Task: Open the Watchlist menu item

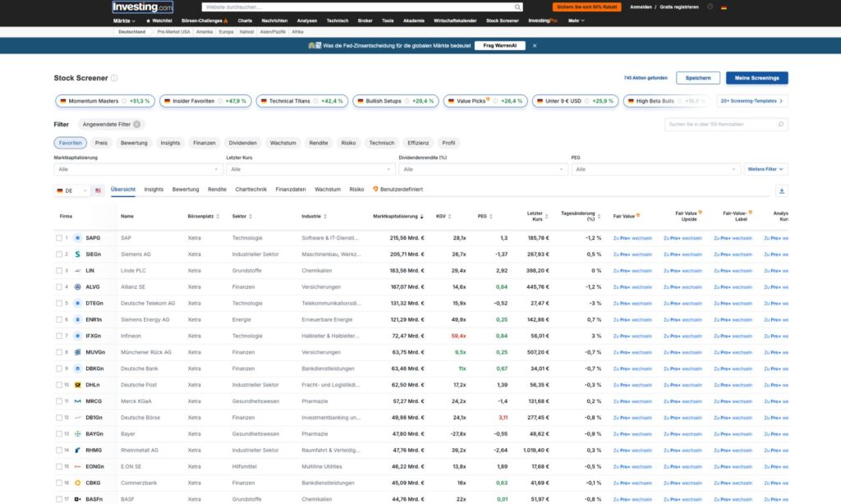Action: point(159,21)
